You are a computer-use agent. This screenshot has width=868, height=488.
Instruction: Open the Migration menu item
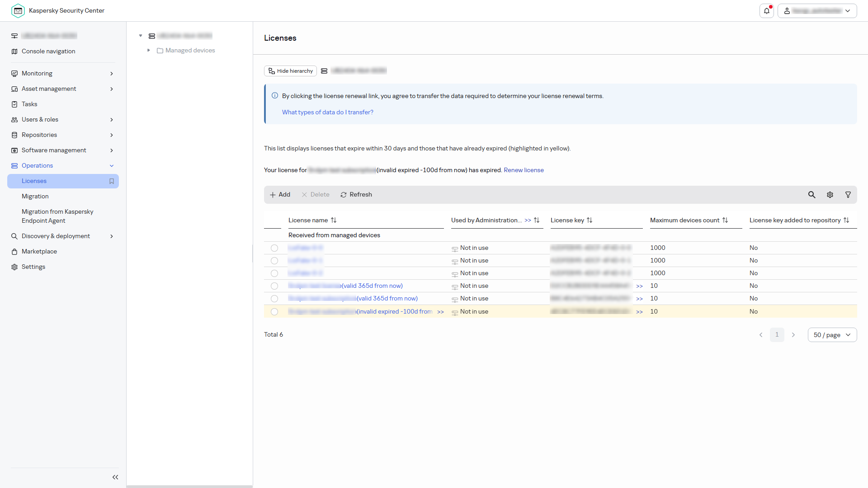coord(35,197)
